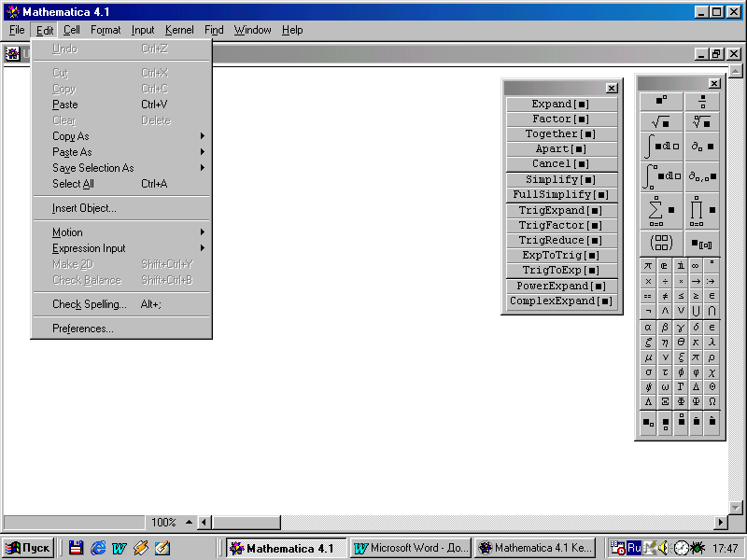The width and height of the screenshot is (747, 560).
Task: Click the FullSimplify[■] palette button
Action: click(x=562, y=194)
